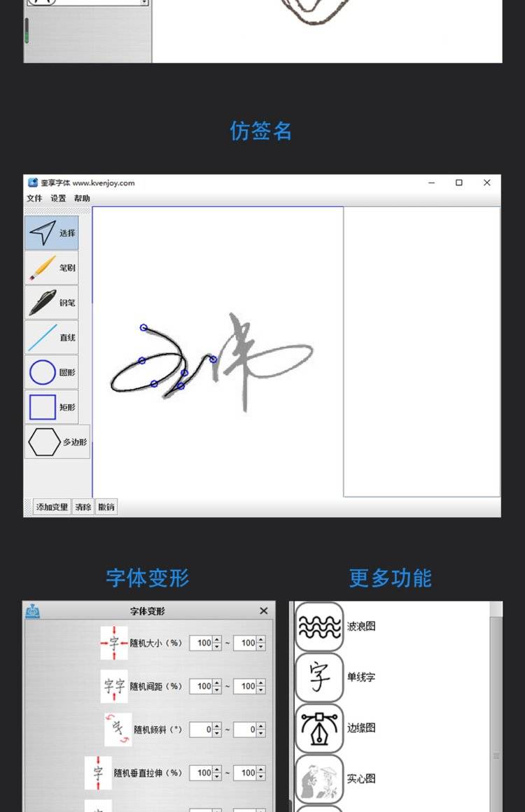Image resolution: width=525 pixels, height=812 pixels.
Task: Open the 设置 menu
Action: coord(58,199)
